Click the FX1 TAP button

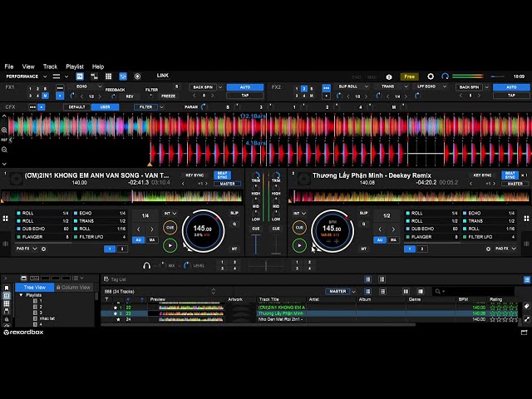pos(245,96)
